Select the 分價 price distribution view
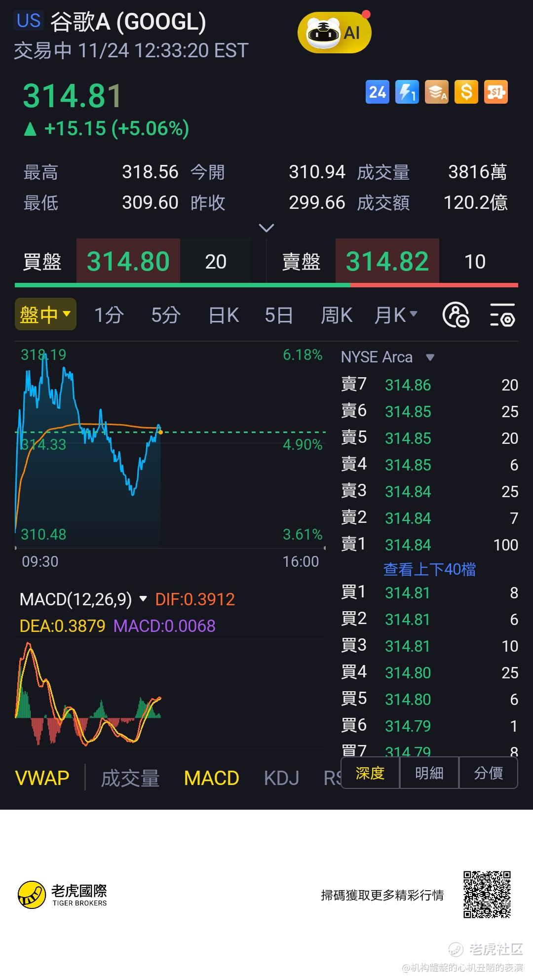 click(488, 773)
